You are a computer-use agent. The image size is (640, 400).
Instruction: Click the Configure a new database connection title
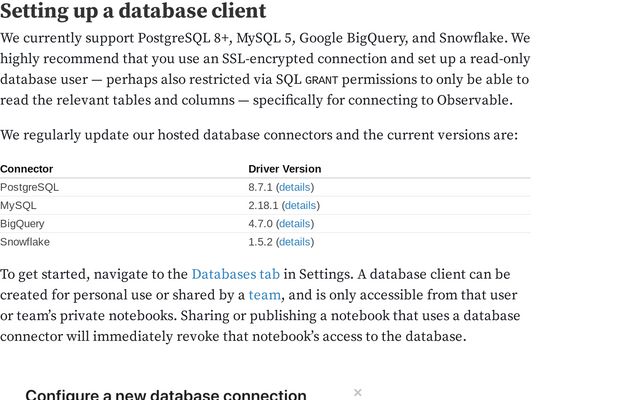click(166, 394)
